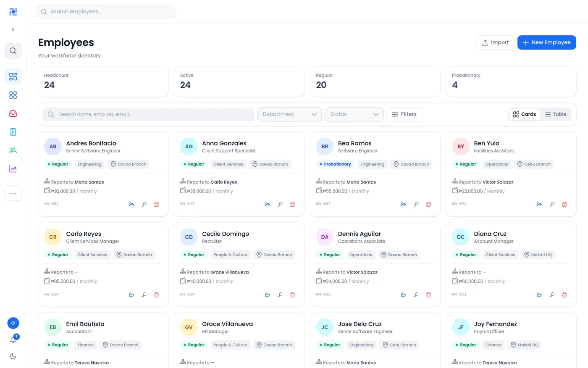This screenshot has height=368, width=588.
Task: Click the Grace Villanueva name
Action: (x=227, y=324)
